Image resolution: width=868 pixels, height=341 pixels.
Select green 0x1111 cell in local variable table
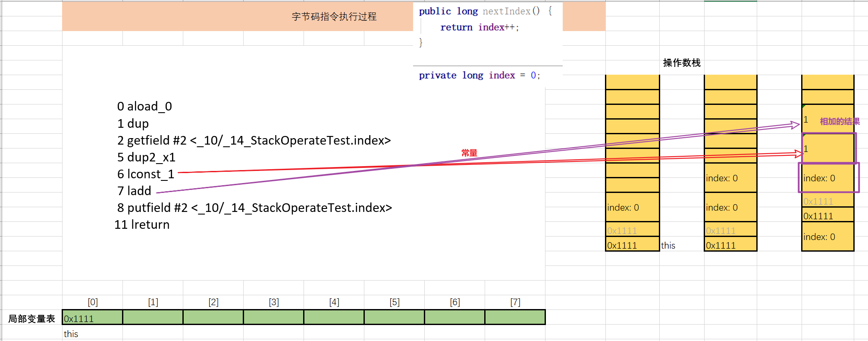pyautogui.click(x=92, y=317)
